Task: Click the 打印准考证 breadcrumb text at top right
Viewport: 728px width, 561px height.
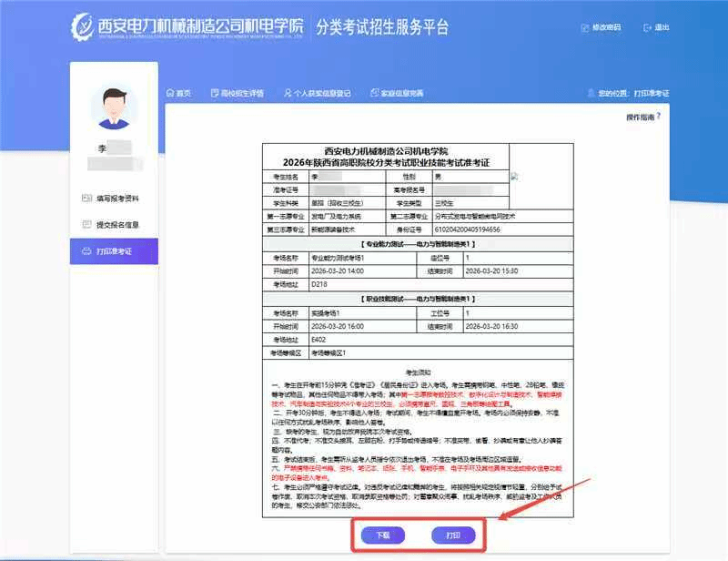Action: (651, 93)
